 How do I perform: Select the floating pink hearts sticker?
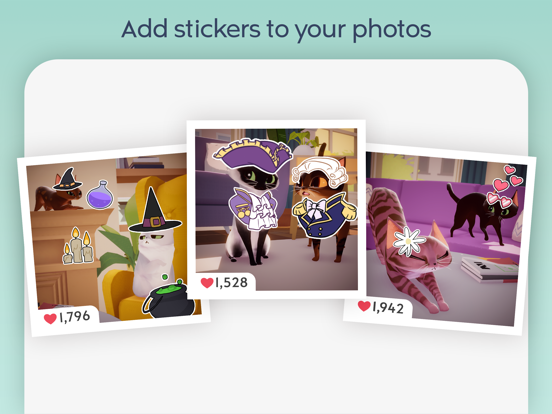click(508, 178)
